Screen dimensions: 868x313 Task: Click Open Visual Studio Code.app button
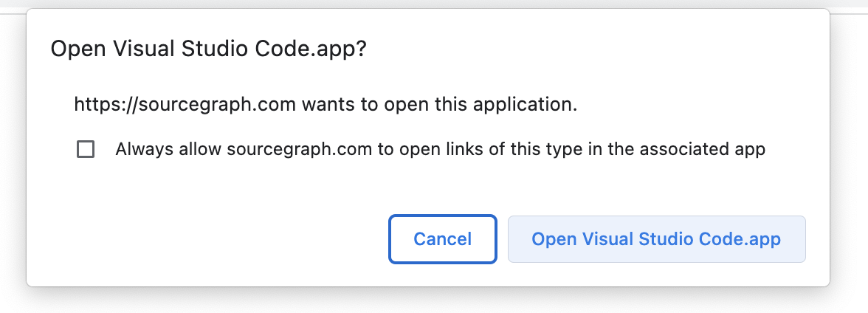pyautogui.click(x=656, y=239)
